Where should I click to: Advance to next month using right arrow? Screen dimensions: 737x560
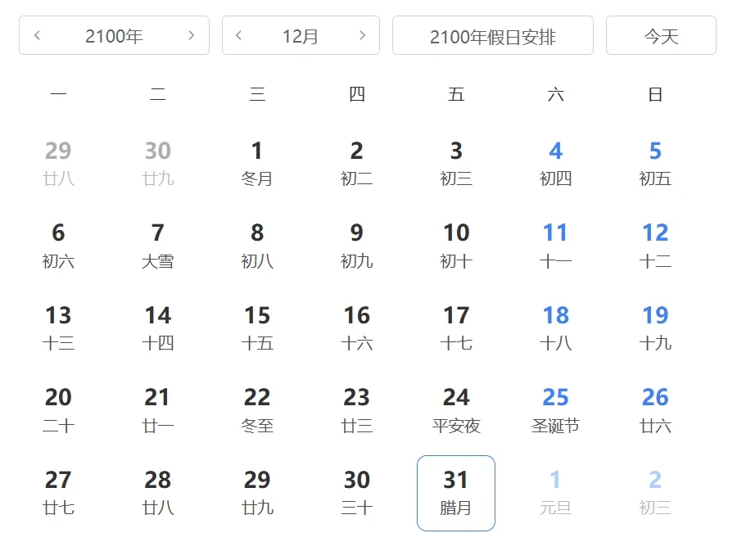tap(362, 35)
